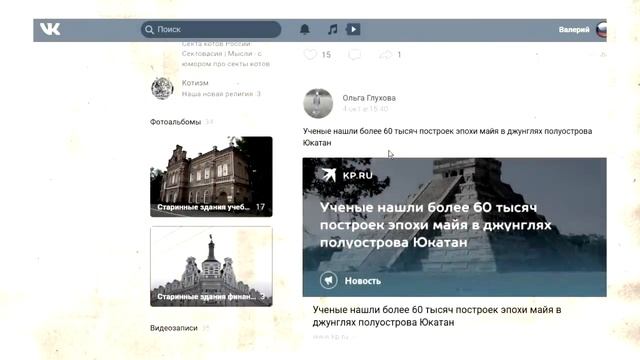Click the VK logo in the header
This screenshot has width=640, height=360.
pyautogui.click(x=50, y=29)
